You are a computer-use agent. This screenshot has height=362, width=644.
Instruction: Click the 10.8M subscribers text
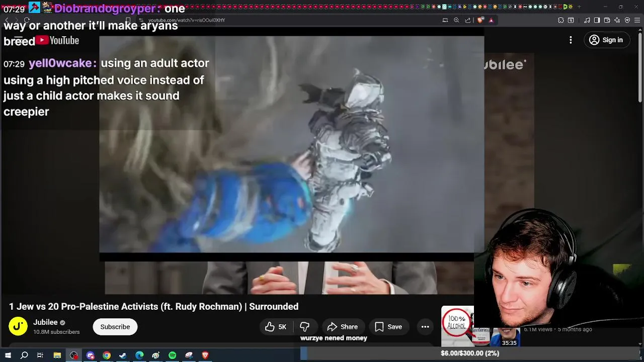tap(56, 332)
